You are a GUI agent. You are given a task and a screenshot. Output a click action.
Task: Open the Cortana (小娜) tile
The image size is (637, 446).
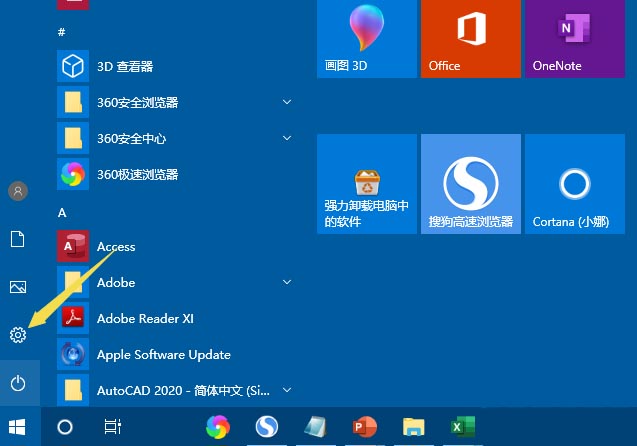[x=575, y=184]
